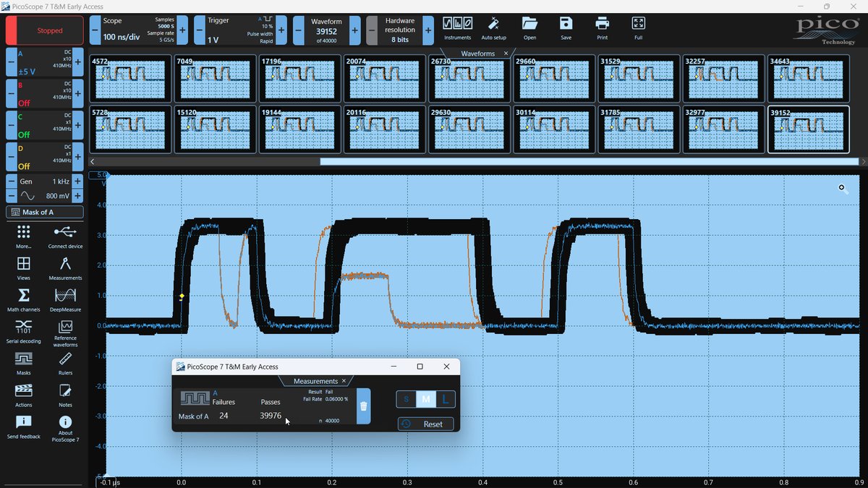Open Hardware resolution 8 bits panel
The height and width of the screenshot is (488, 868).
pyautogui.click(x=400, y=30)
